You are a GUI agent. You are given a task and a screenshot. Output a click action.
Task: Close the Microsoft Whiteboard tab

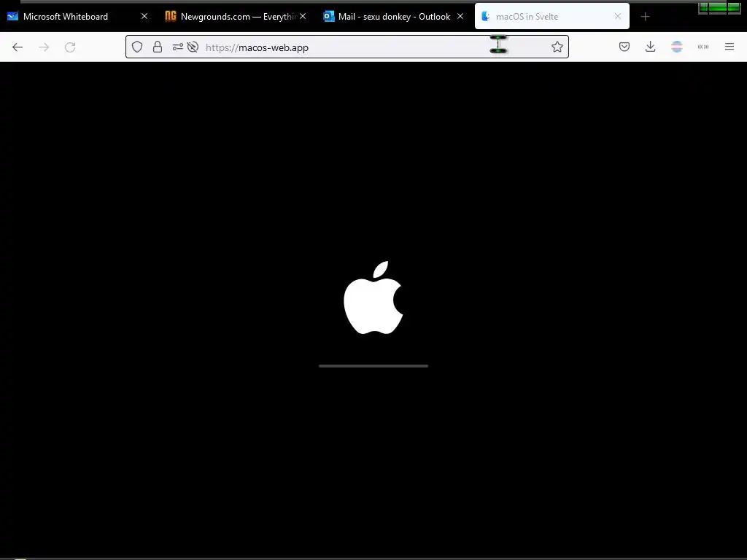144,16
